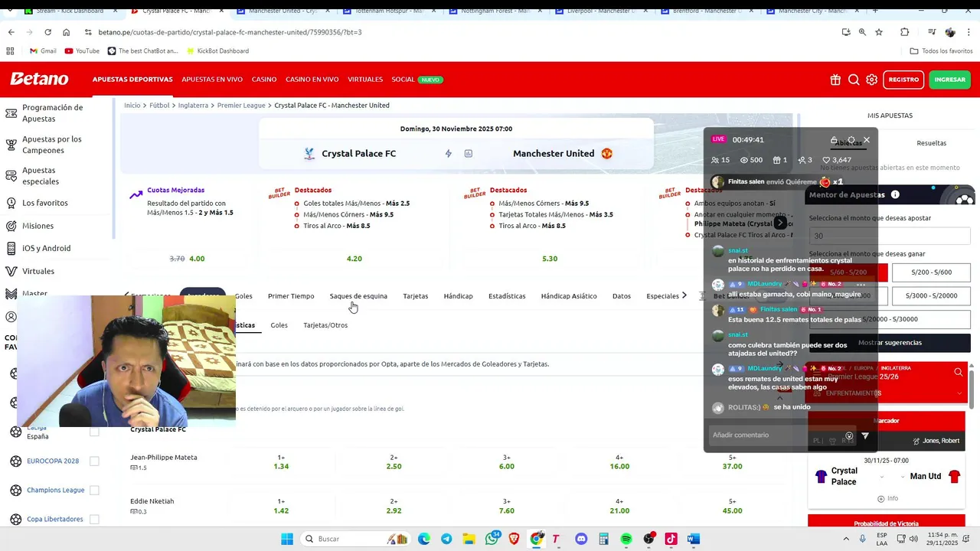
Task: Select Destacados bet builder odds 5.30
Action: pyautogui.click(x=550, y=259)
